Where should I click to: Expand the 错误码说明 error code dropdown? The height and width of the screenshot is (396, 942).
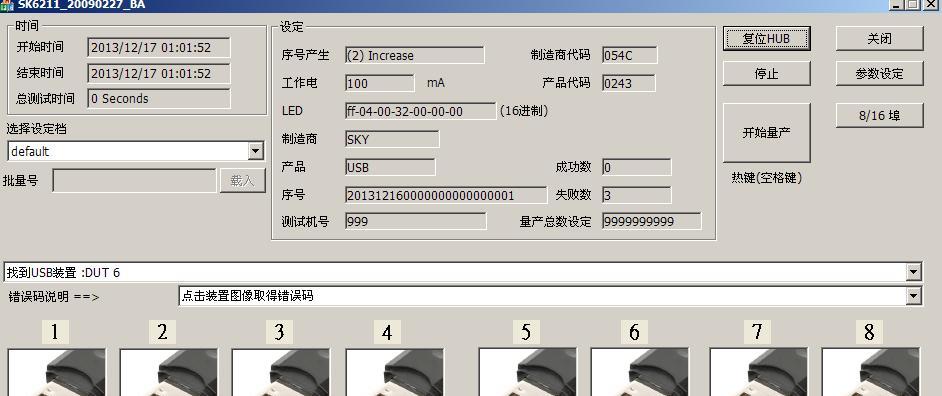[913, 296]
